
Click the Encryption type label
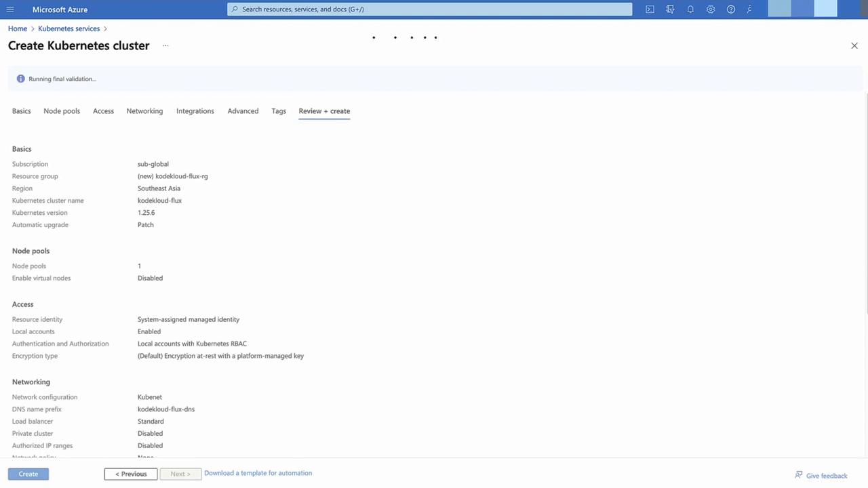(x=35, y=356)
